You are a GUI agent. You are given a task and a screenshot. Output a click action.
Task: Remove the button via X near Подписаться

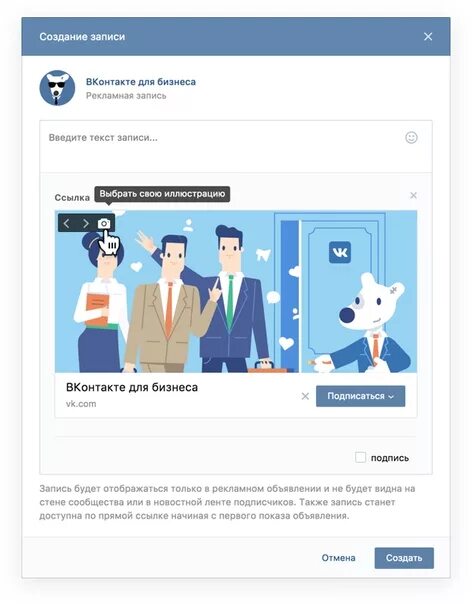[305, 396]
